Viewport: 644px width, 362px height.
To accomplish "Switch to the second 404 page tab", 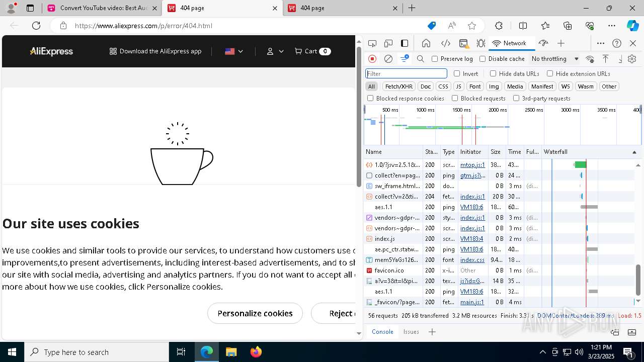I will coord(344,8).
